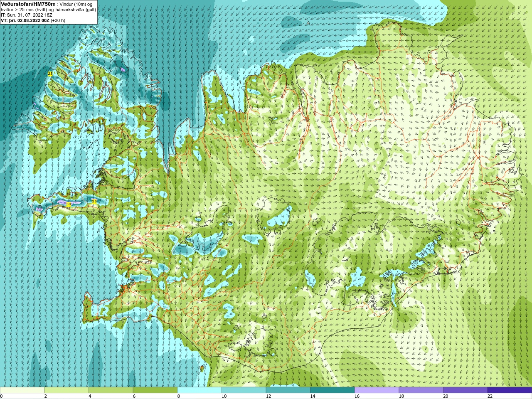Pick the 4–6 m/s green legend swatch

pyautogui.click(x=111, y=390)
